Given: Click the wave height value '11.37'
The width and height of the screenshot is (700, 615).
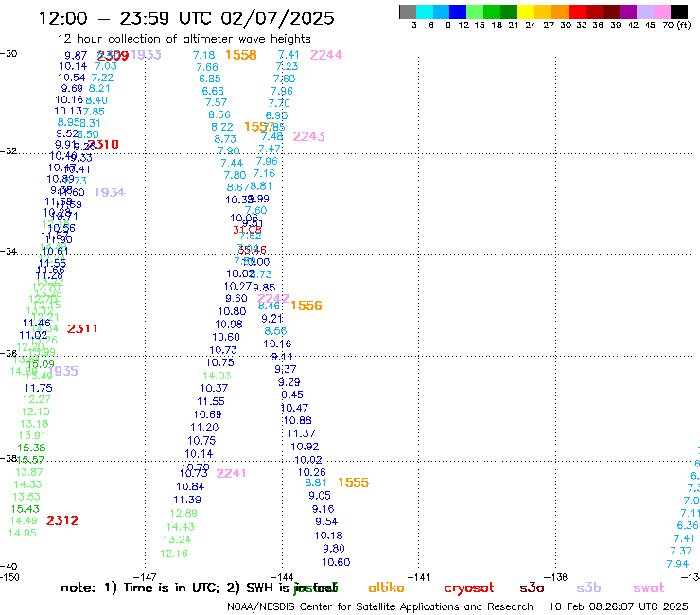Looking at the screenshot, I should tap(302, 433).
